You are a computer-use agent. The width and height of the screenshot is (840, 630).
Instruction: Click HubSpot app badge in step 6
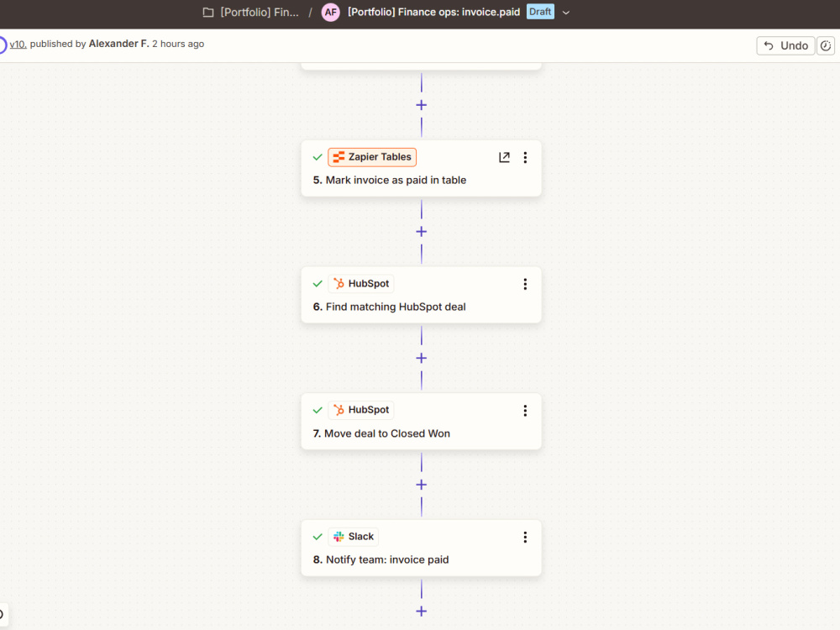361,283
